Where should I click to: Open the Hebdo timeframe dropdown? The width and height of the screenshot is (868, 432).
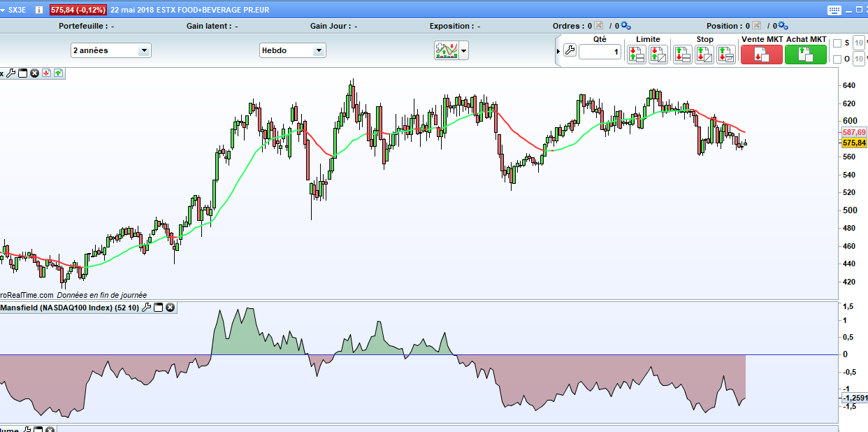coord(293,50)
